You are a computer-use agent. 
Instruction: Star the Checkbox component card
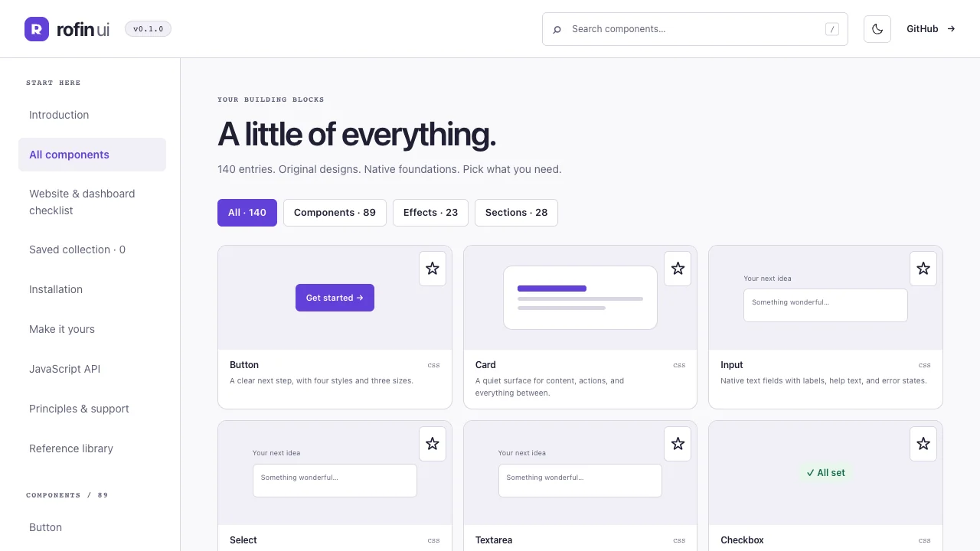click(x=923, y=444)
